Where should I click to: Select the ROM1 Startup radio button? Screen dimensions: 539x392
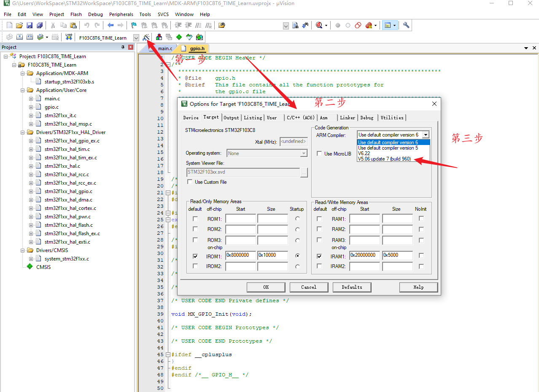point(298,219)
